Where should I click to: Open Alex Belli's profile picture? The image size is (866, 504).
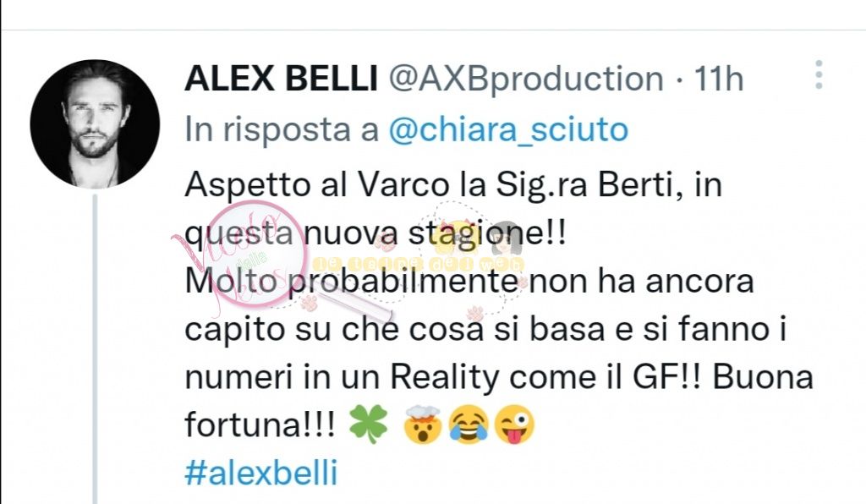(x=95, y=124)
